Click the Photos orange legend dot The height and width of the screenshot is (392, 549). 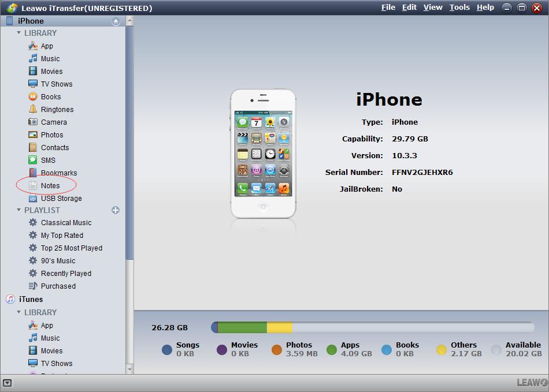coord(277,350)
